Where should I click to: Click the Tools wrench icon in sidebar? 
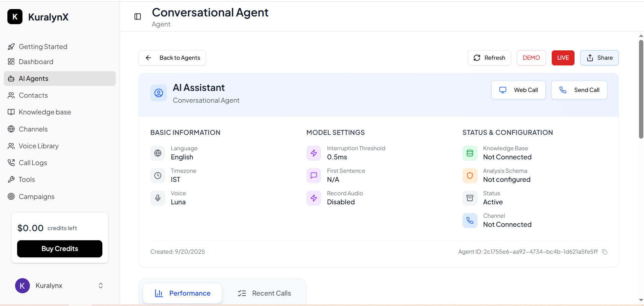click(x=11, y=179)
